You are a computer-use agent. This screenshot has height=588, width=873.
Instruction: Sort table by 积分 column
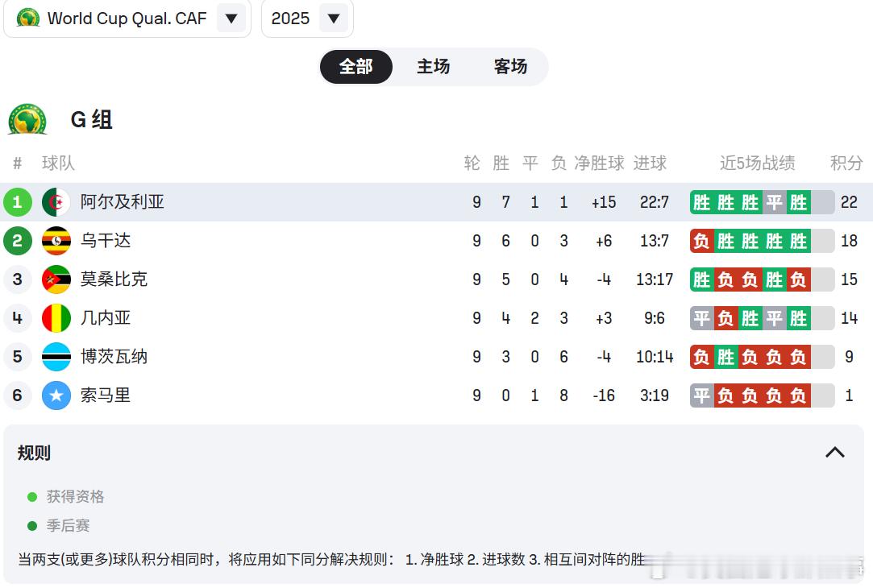pos(846,163)
